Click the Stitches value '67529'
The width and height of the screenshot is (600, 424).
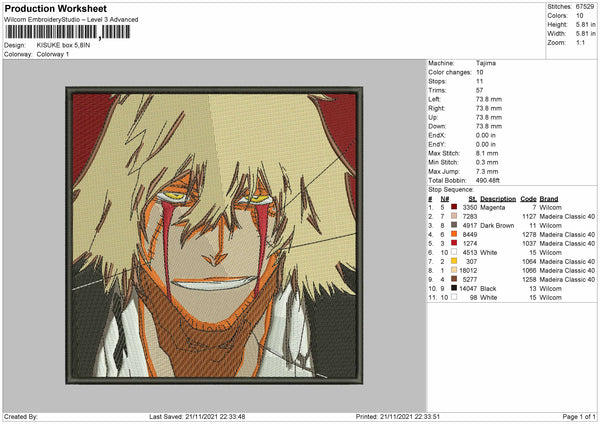[x=585, y=7]
